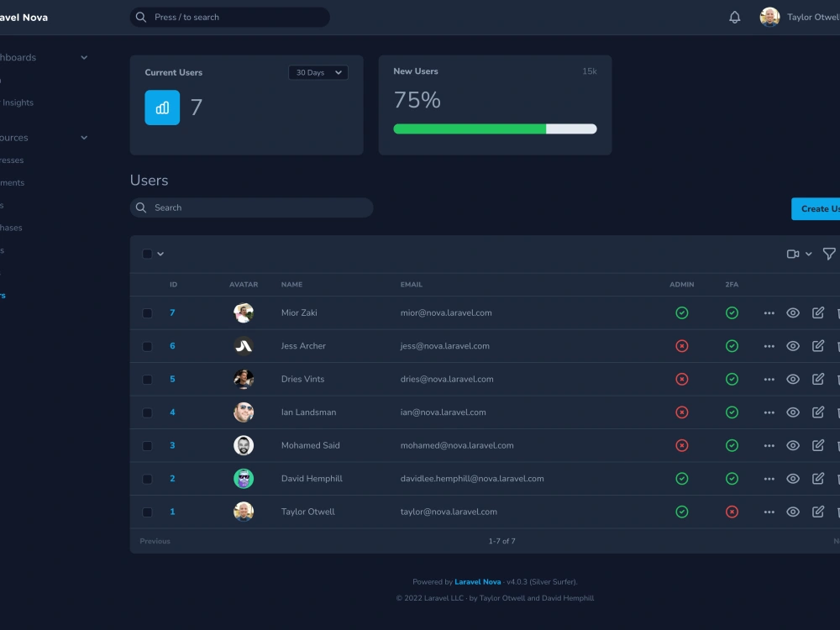View Jess Archer's details via eye icon
840x630 pixels.
tap(793, 346)
